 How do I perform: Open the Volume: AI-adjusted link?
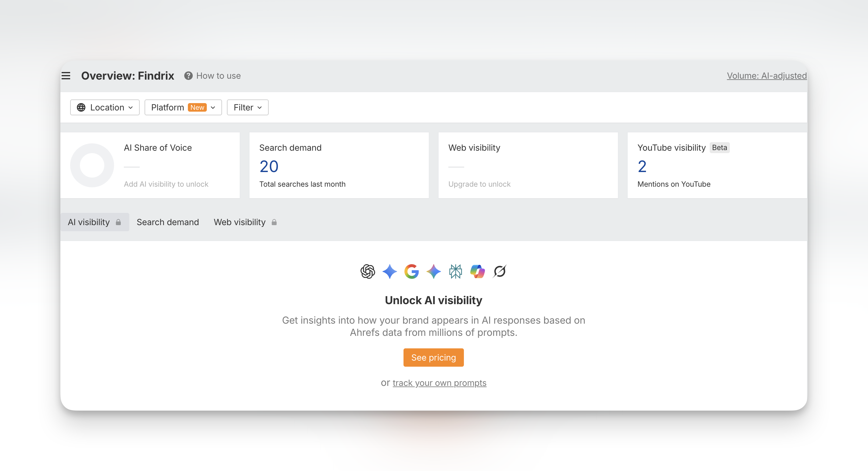(x=767, y=76)
